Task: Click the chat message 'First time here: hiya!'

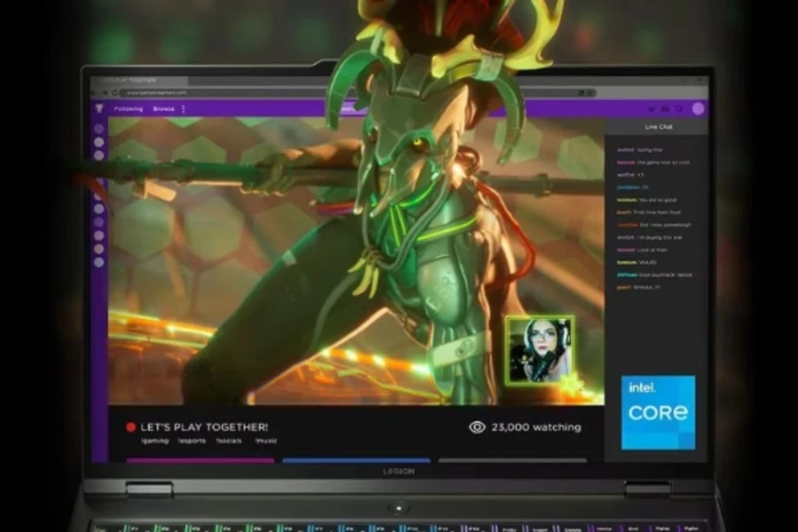Action: pyautogui.click(x=648, y=212)
